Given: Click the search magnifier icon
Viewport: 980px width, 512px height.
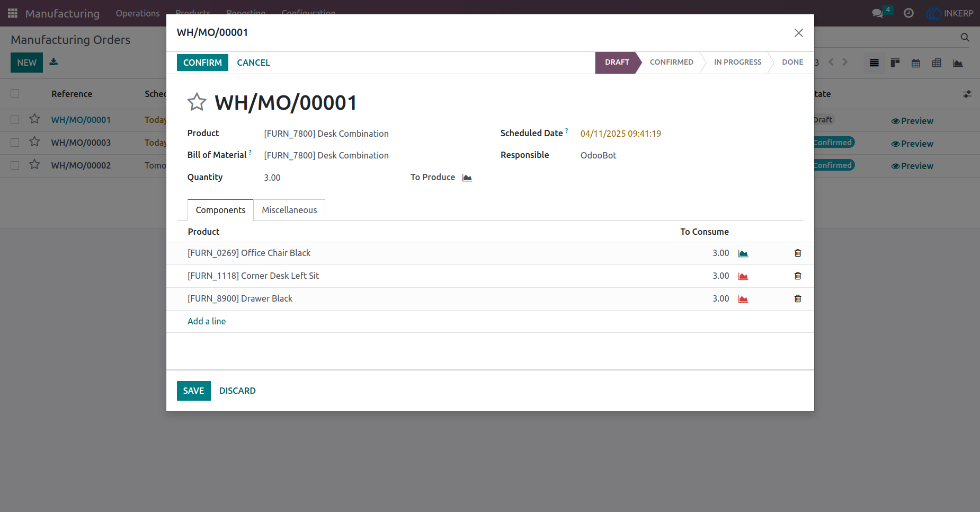Looking at the screenshot, I should point(965,37).
